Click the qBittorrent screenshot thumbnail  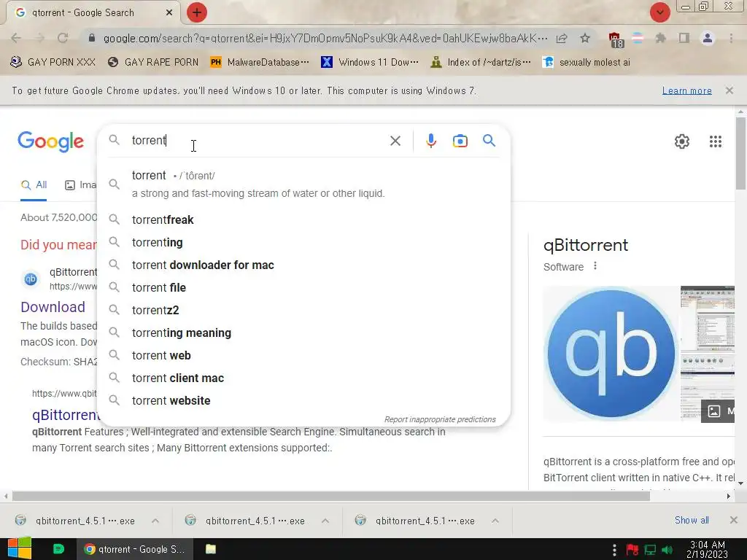pos(708,343)
